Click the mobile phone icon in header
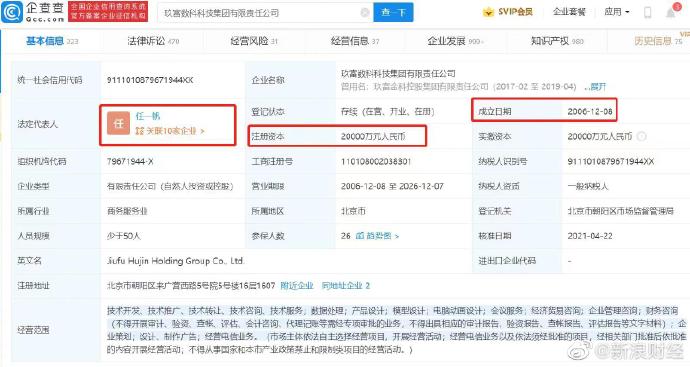The image size is (690, 367). (647, 12)
